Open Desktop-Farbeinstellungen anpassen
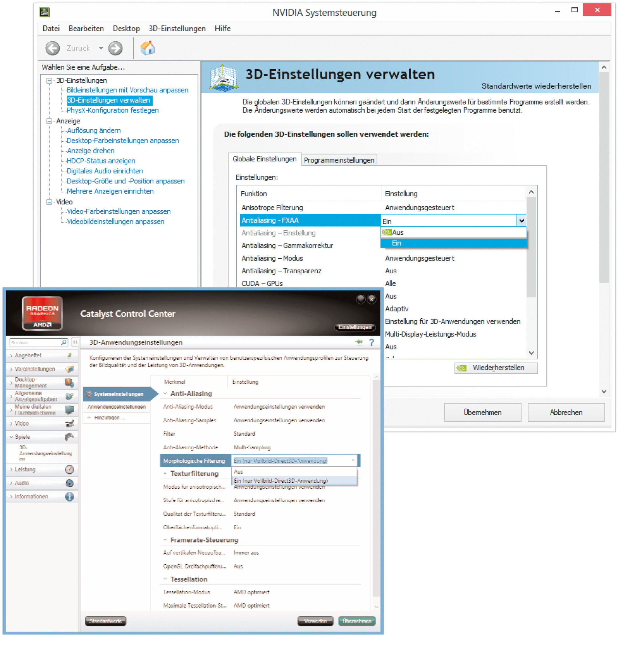 point(123,140)
